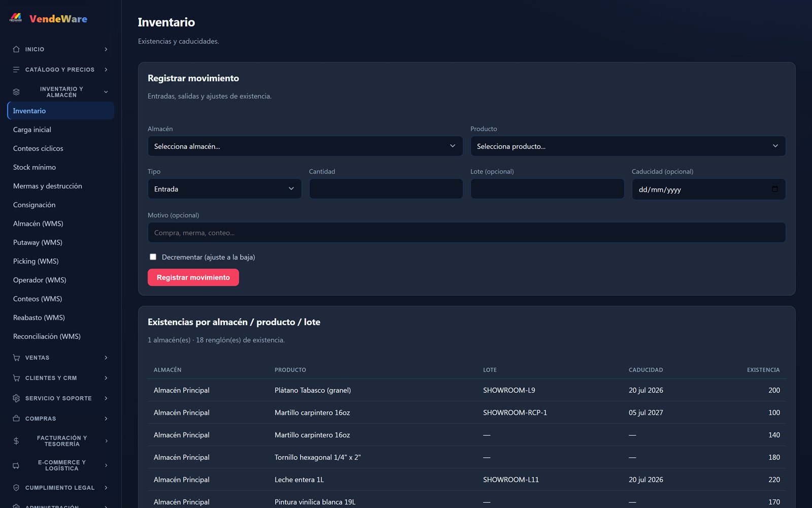812x508 pixels.
Task: Click the E-commerce y Logística icon
Action: tap(16, 465)
